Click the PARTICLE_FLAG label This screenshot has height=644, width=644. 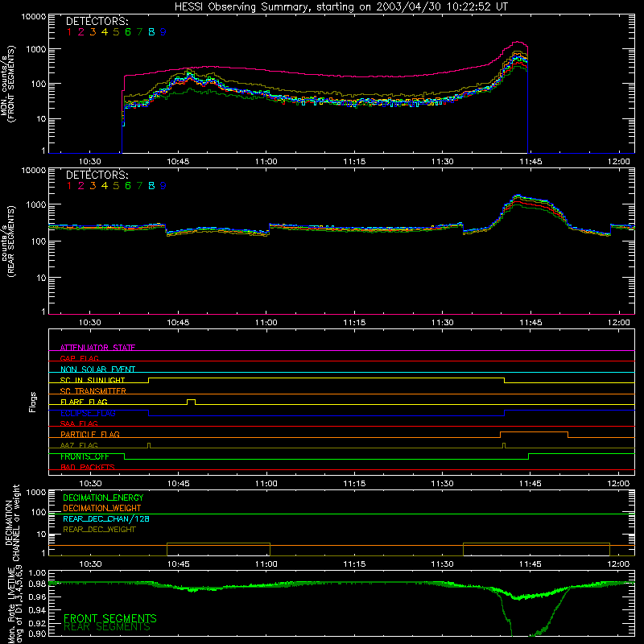coord(90,434)
